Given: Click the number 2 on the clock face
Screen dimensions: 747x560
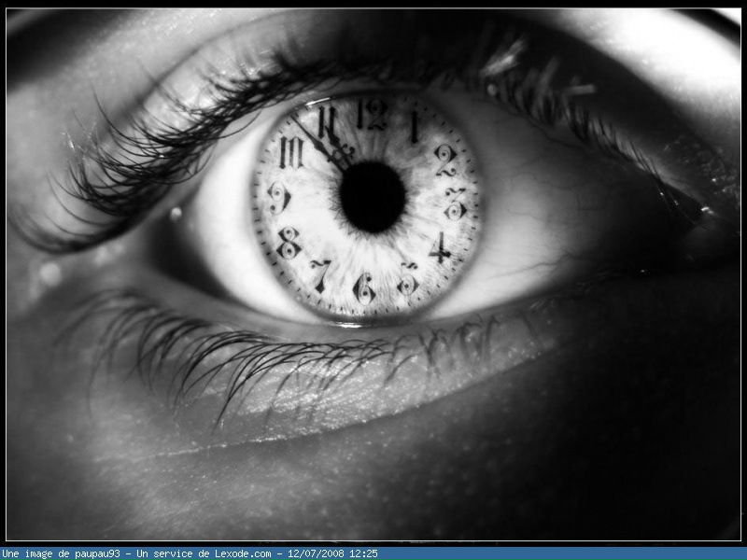Looking at the screenshot, I should coord(445,160).
